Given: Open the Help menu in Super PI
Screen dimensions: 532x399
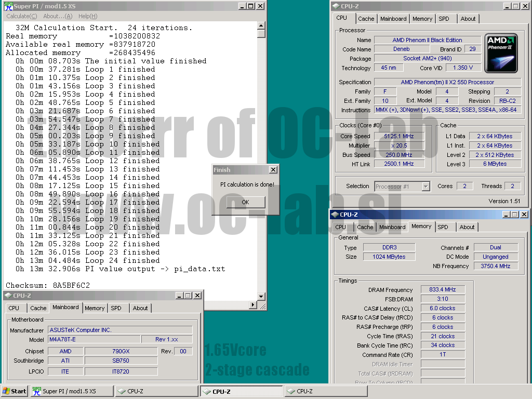Looking at the screenshot, I should pos(87,16).
